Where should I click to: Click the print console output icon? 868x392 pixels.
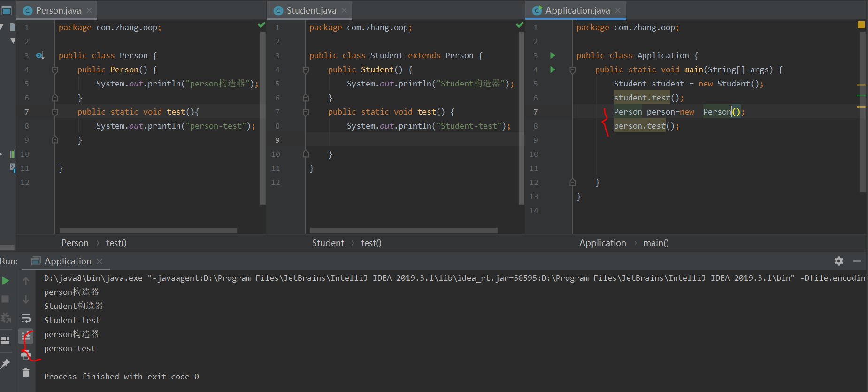tap(26, 355)
